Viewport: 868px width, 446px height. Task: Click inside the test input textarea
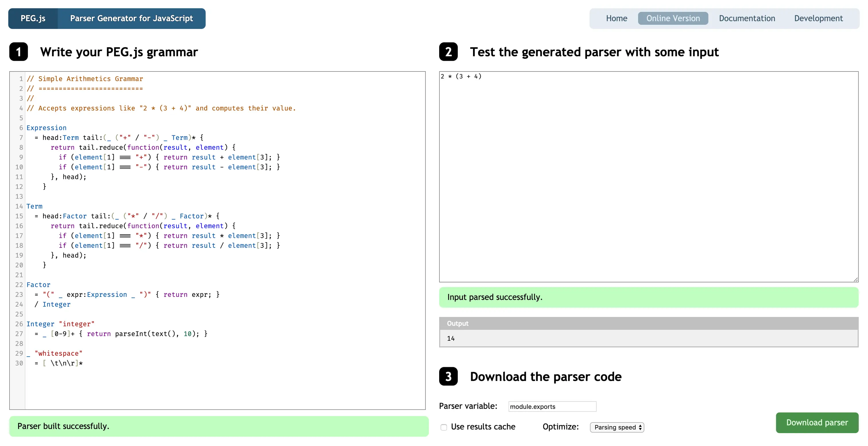(648, 175)
